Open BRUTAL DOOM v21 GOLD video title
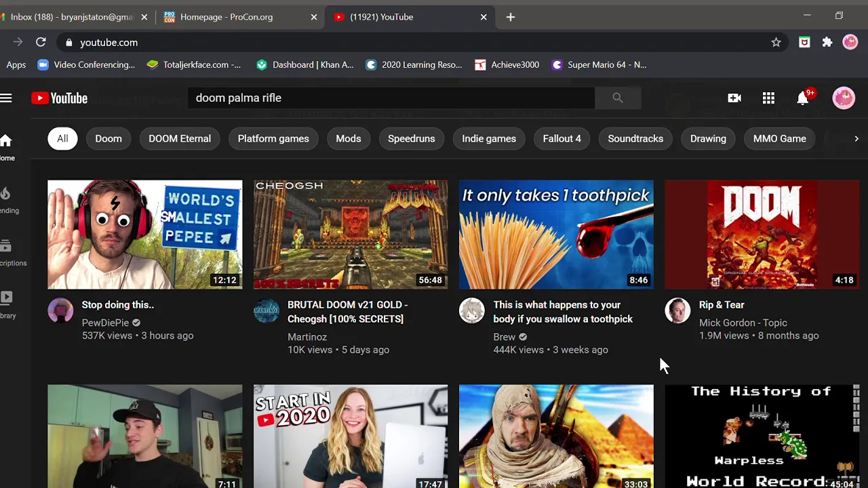The height and width of the screenshot is (488, 868). click(347, 312)
